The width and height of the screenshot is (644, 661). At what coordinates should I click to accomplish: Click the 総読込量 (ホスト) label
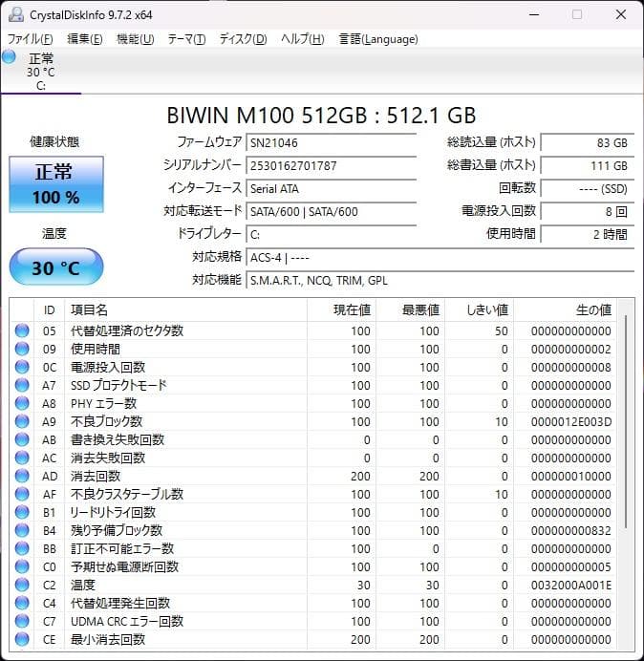pos(491,142)
